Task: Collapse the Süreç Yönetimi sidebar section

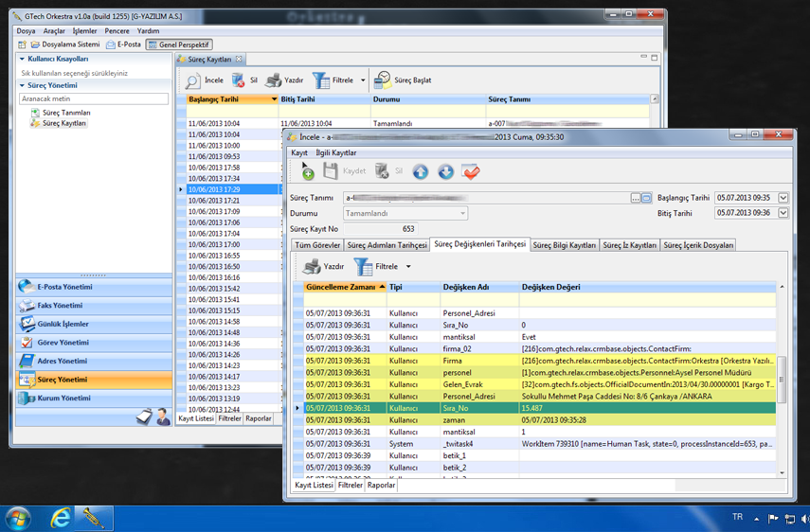Action: pos(23,85)
